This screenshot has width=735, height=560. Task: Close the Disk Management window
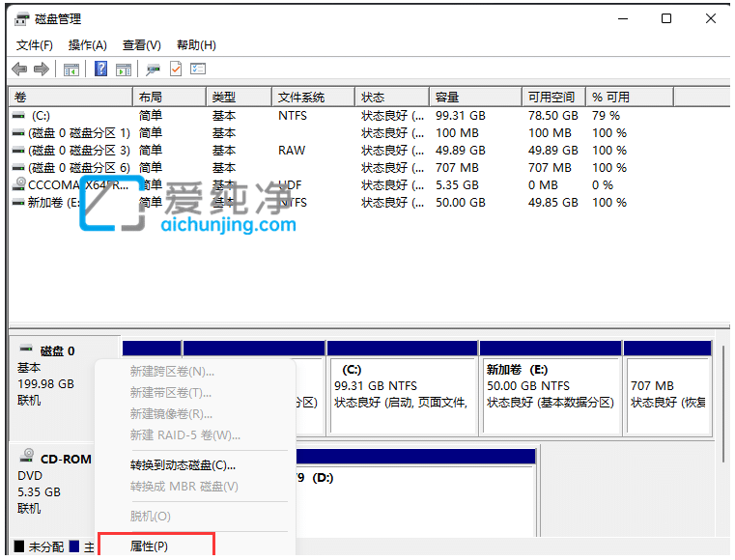[x=711, y=18]
